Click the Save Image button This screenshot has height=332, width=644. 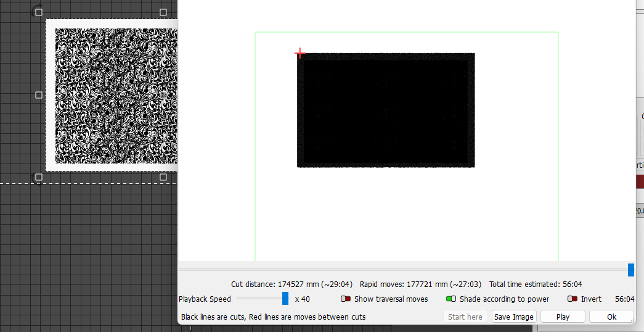pyautogui.click(x=514, y=317)
